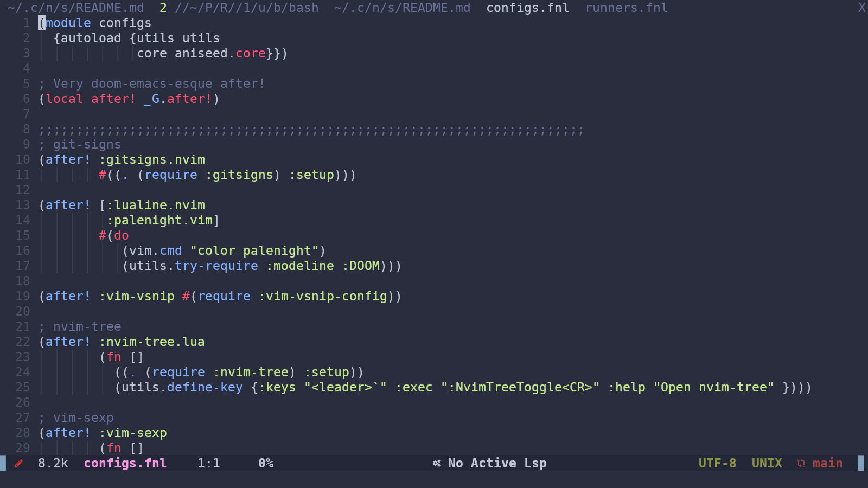Click :gitsigns.nvim on line 10
This screenshot has height=488, width=868.
pos(152,159)
